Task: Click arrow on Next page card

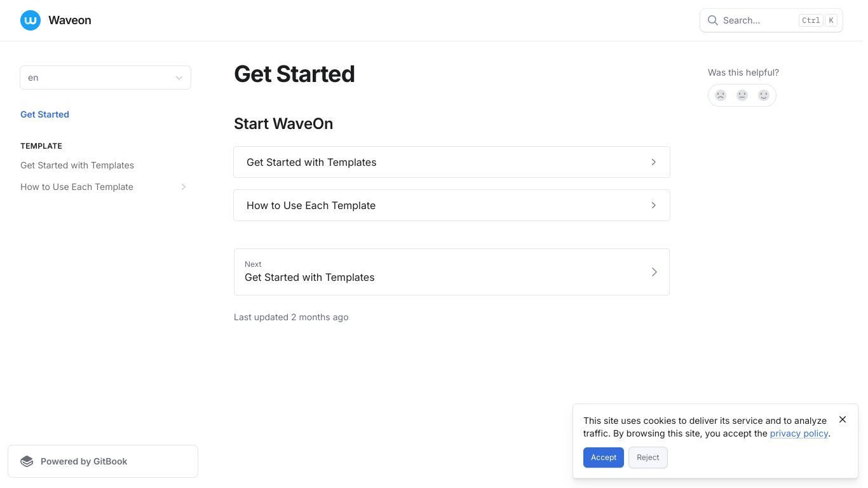Action: [x=654, y=272]
